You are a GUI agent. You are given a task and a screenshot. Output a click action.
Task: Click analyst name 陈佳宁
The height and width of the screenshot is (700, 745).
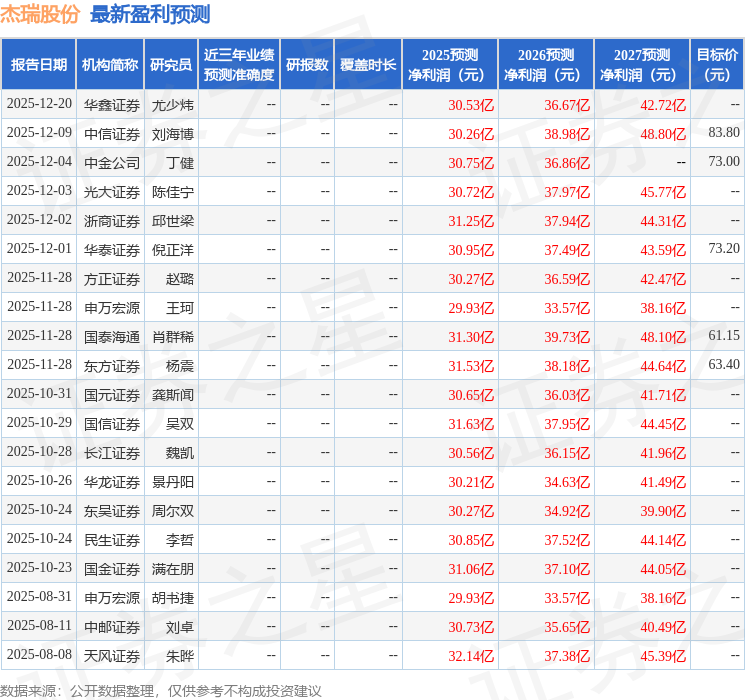click(172, 192)
